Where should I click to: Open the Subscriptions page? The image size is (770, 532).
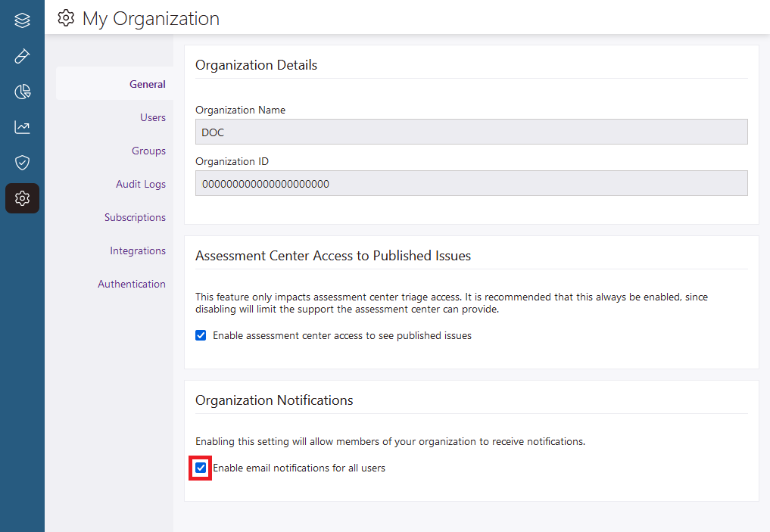tap(135, 217)
